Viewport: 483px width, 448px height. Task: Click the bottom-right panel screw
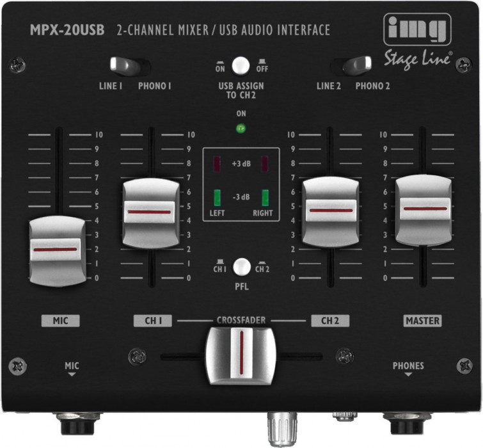coord(464,365)
